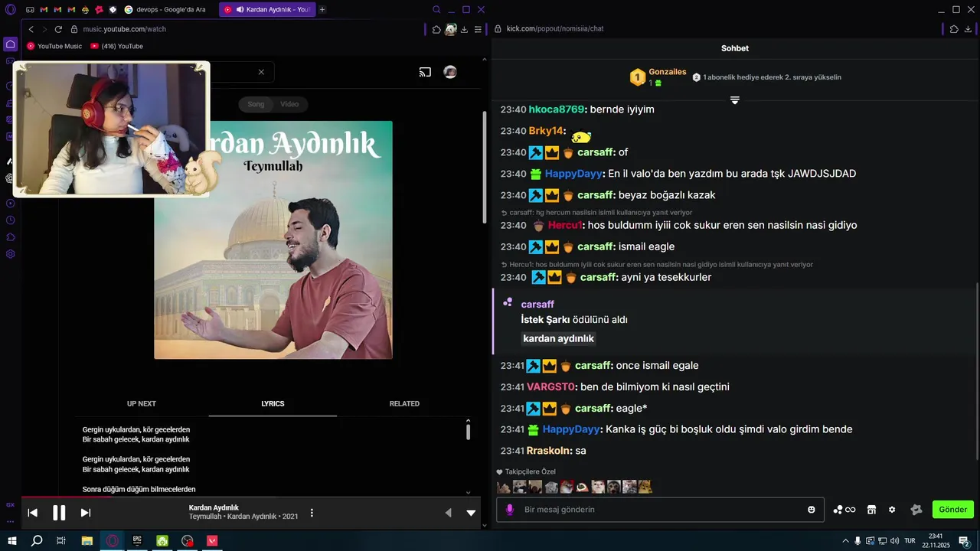Reload the YouTube Music page
Screen dimensions: 980x551
click(x=58, y=29)
